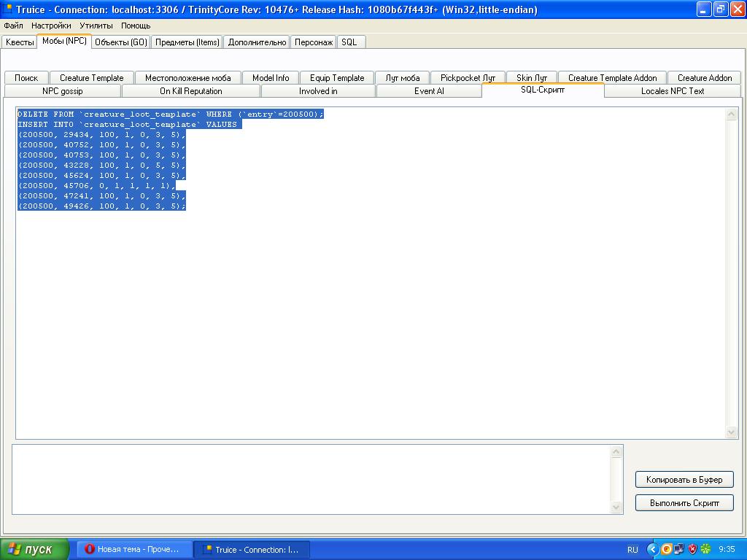Click the output box's scroll down arrow
Image resolution: width=747 pixels, height=560 pixels.
(x=616, y=507)
